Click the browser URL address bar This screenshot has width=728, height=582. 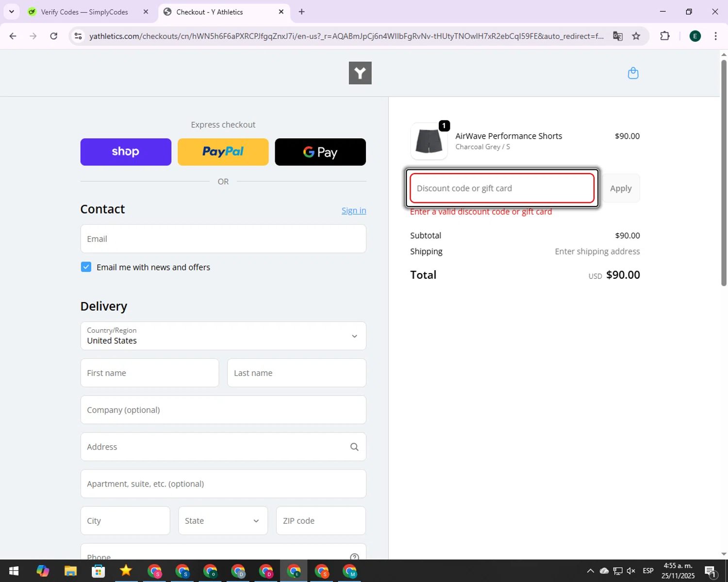tap(347, 36)
